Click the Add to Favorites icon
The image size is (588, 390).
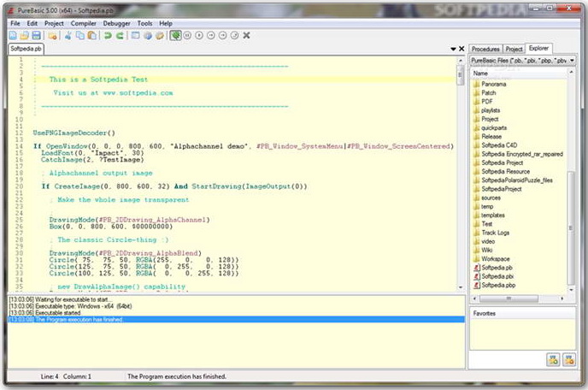pyautogui.click(x=554, y=359)
